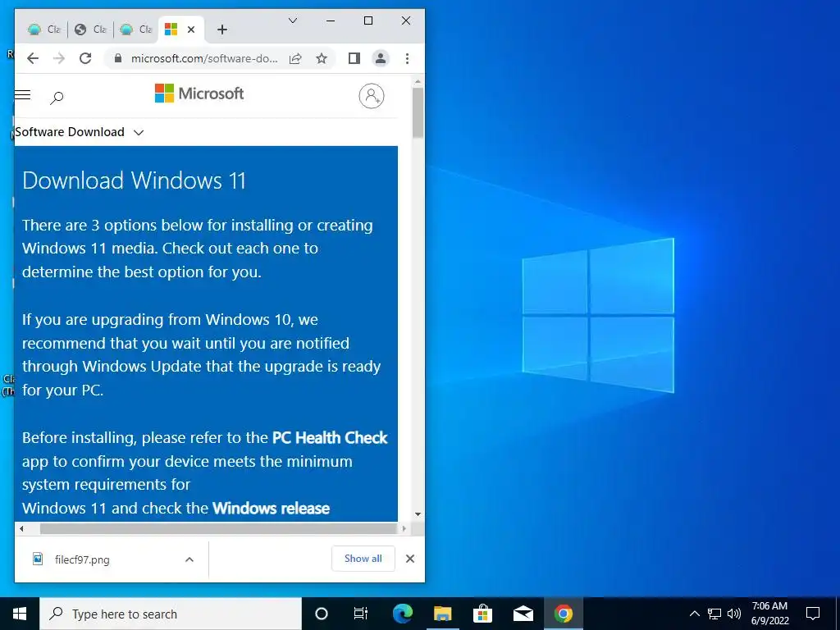Bookmark this page with the star icon

(x=322, y=58)
